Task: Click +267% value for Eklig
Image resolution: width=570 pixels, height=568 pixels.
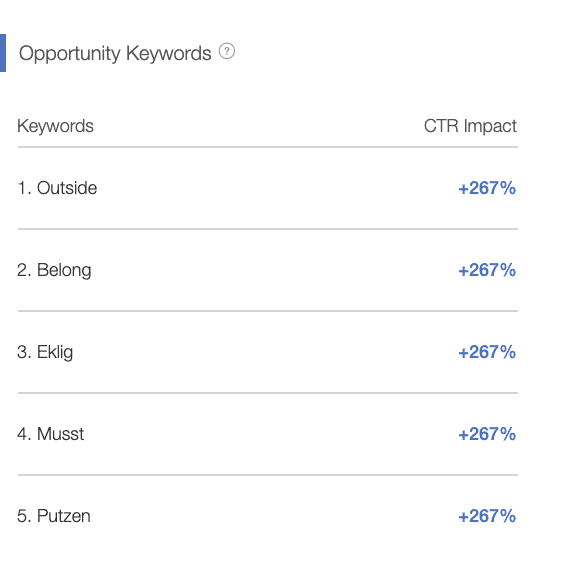Action: coord(487,352)
